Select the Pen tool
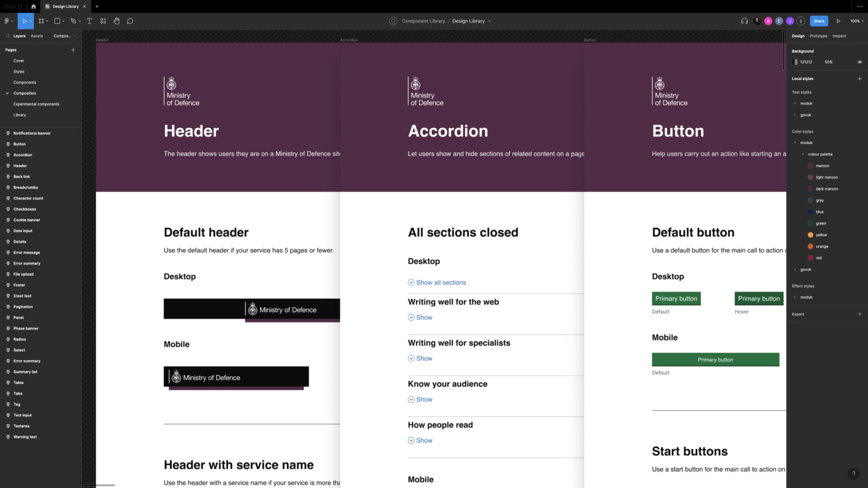Viewport: 868px width, 488px height. pyautogui.click(x=73, y=21)
